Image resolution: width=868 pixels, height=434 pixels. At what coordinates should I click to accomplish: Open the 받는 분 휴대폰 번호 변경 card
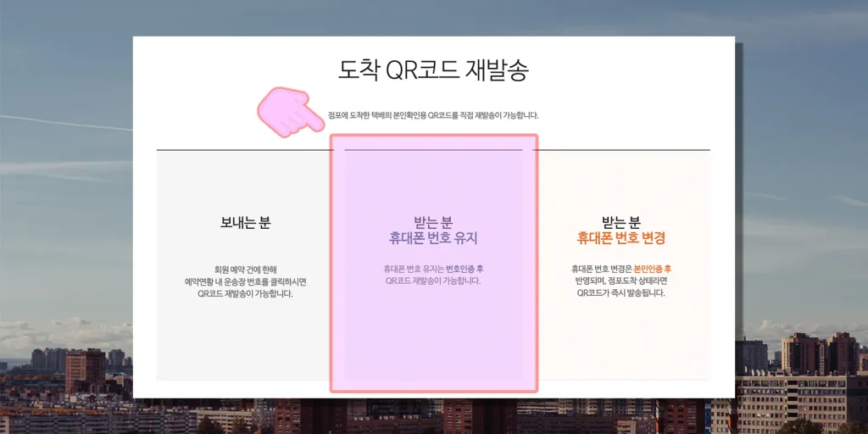pyautogui.click(x=621, y=265)
